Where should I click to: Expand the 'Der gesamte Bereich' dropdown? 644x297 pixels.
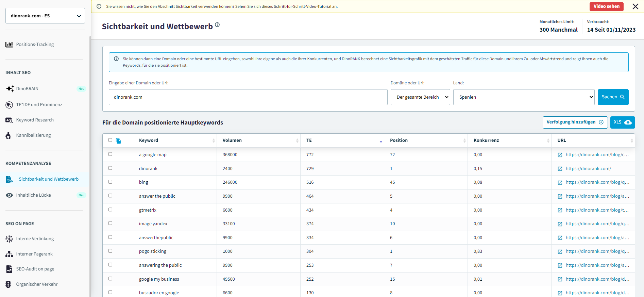(420, 97)
